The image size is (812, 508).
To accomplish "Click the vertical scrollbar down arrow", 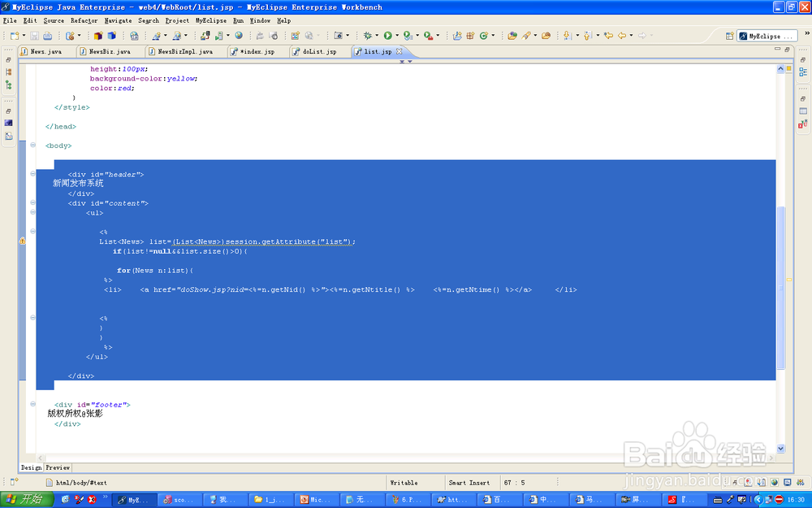I will (x=780, y=449).
